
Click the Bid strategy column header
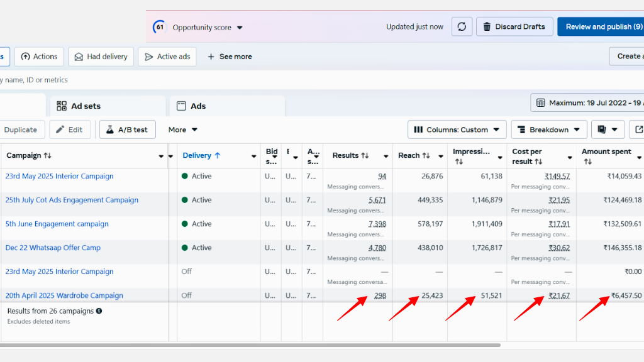tap(271, 156)
